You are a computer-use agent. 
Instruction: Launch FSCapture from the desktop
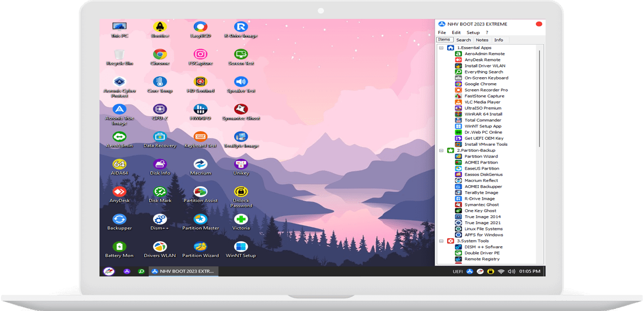click(201, 57)
